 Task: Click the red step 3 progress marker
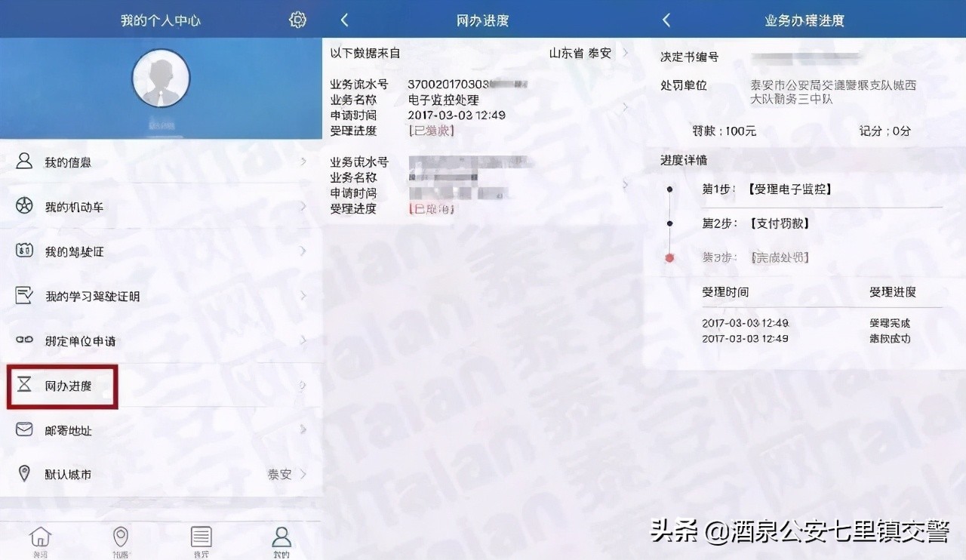669,258
